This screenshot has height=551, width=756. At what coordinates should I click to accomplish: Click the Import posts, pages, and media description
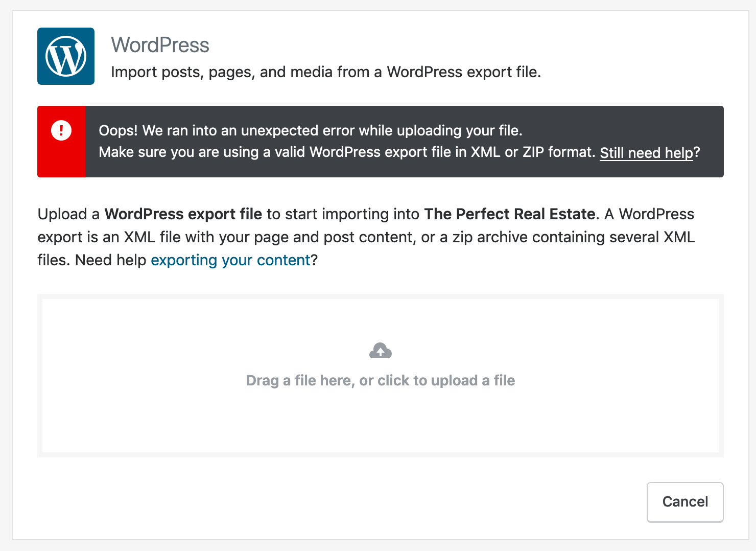click(326, 72)
